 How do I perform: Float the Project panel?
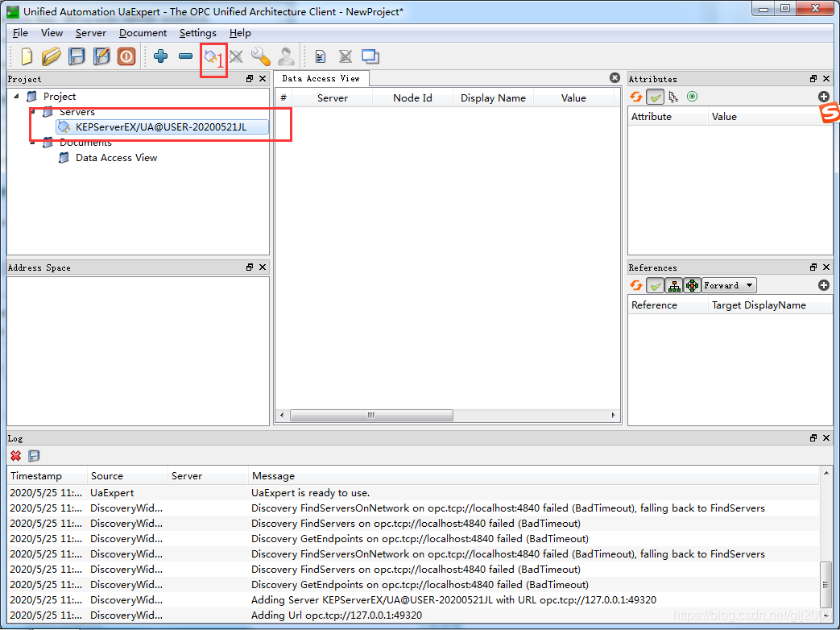click(x=250, y=79)
